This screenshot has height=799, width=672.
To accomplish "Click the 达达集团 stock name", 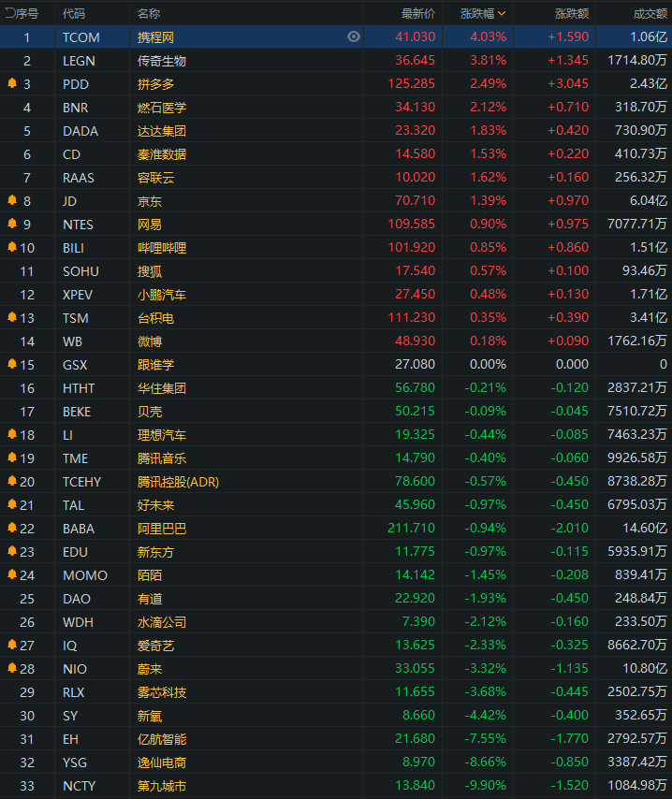I will point(162,132).
